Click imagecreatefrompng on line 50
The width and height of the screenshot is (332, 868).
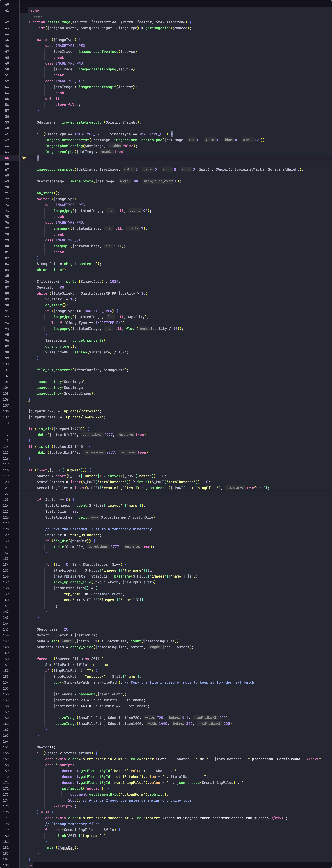(x=97, y=69)
